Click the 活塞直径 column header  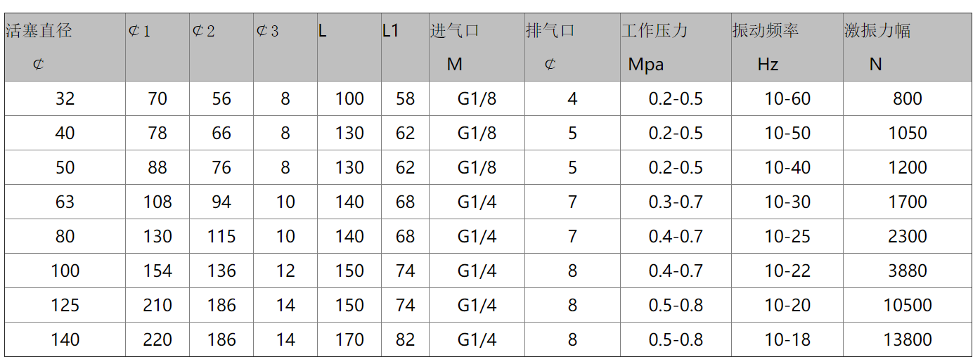pyautogui.click(x=65, y=47)
